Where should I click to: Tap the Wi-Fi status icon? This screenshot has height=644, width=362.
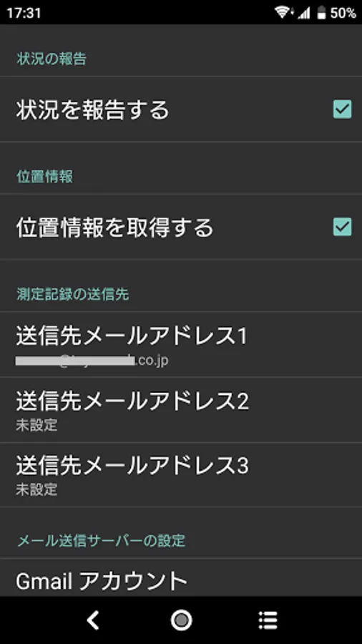tap(283, 13)
